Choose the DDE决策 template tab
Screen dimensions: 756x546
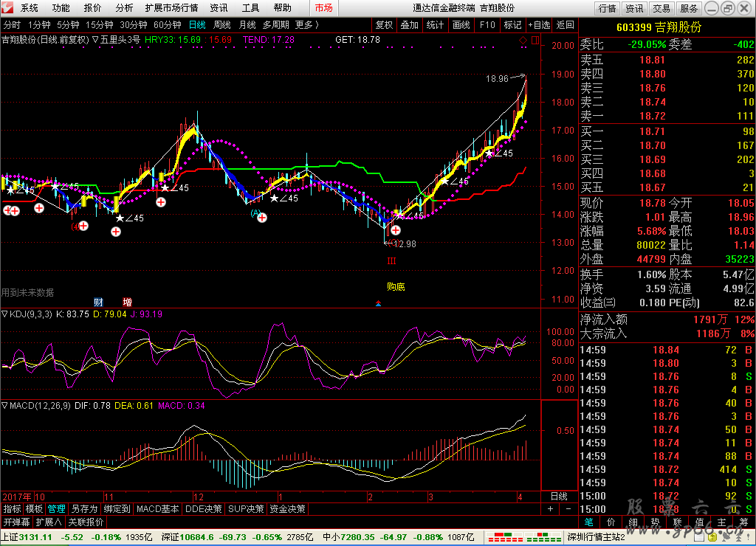click(204, 509)
